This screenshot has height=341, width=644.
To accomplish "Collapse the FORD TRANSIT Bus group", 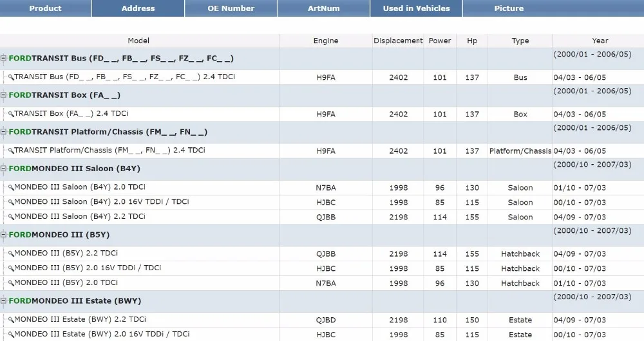I will pos(3,59).
